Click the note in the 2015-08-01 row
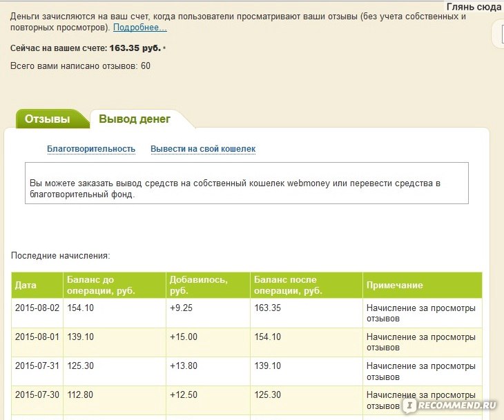This screenshot has height=420, width=504. pos(421,342)
